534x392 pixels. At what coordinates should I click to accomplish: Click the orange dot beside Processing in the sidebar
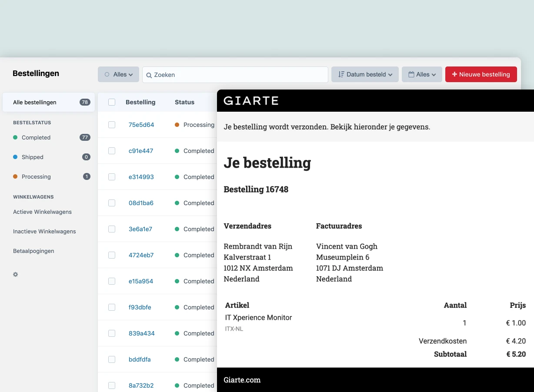(15, 176)
